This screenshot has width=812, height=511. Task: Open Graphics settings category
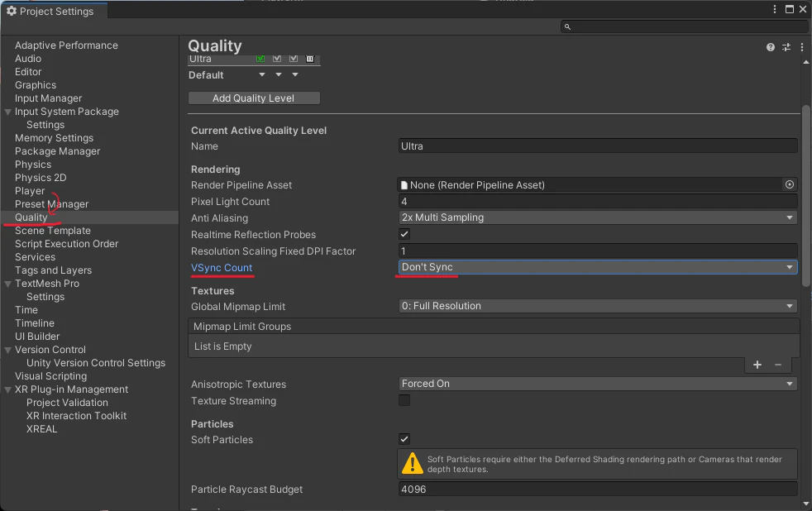coord(36,85)
